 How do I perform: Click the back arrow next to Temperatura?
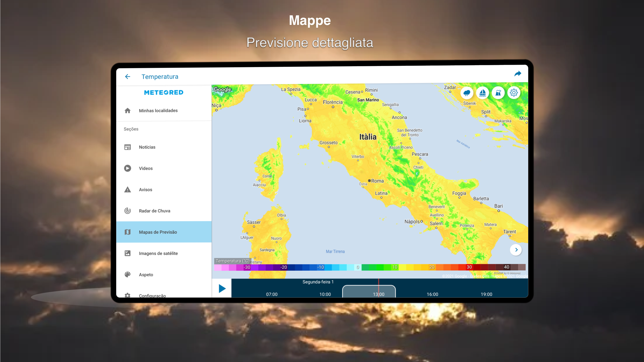tap(128, 77)
